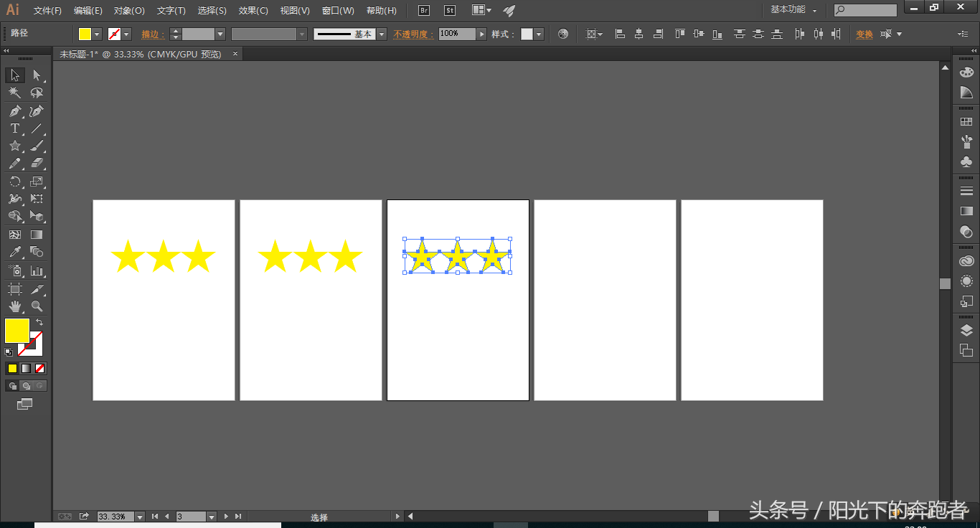Open the brush definition 基本 dropdown
The image size is (980, 528).
pos(381,34)
